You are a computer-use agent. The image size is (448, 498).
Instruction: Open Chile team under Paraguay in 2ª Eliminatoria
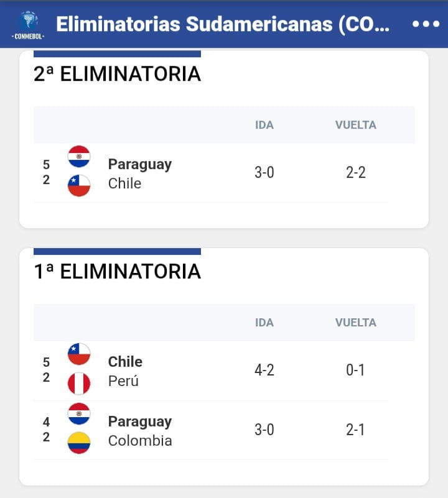pyautogui.click(x=124, y=183)
